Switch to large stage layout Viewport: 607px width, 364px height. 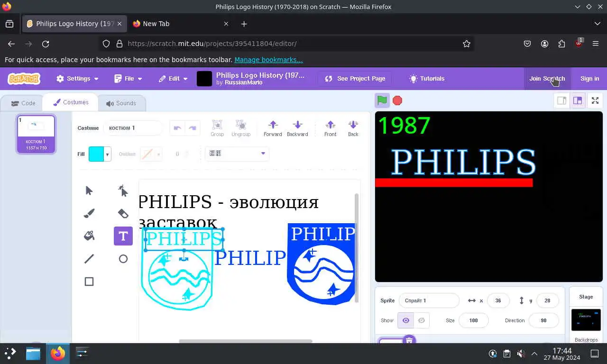[x=578, y=100]
